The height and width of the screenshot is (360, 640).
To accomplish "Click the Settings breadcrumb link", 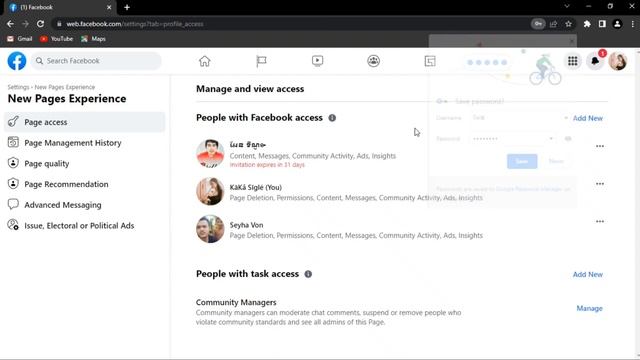I will 18,87.
